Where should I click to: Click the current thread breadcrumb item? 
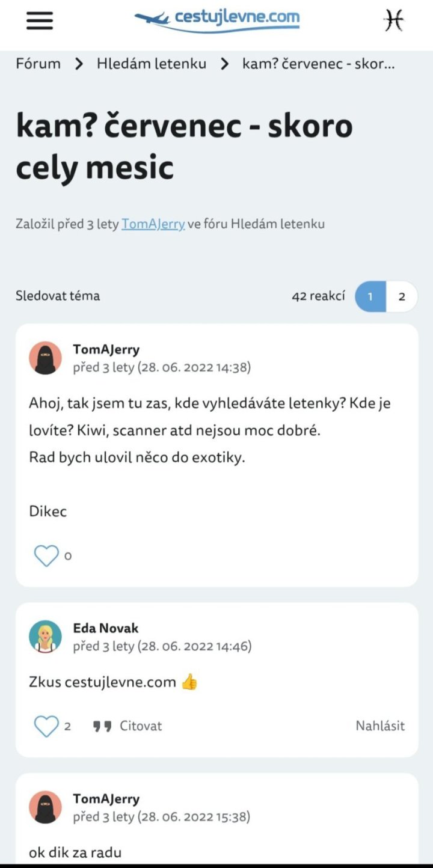(318, 64)
